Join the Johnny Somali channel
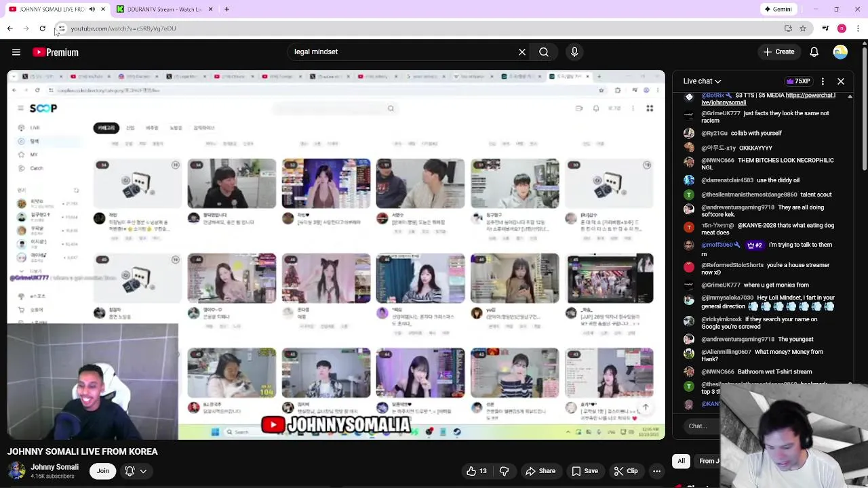Viewport: 868px width, 488px height. point(102,471)
